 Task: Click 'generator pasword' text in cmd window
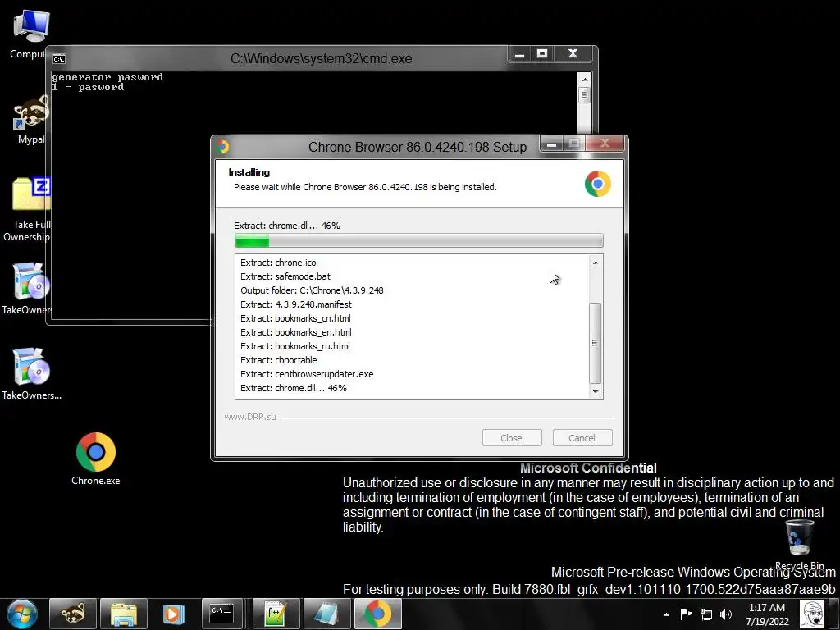pyautogui.click(x=107, y=77)
